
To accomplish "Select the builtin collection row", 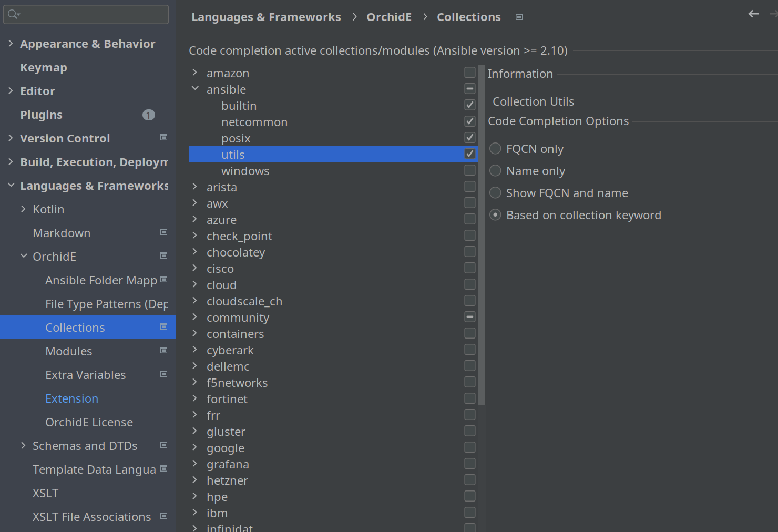I will [333, 105].
